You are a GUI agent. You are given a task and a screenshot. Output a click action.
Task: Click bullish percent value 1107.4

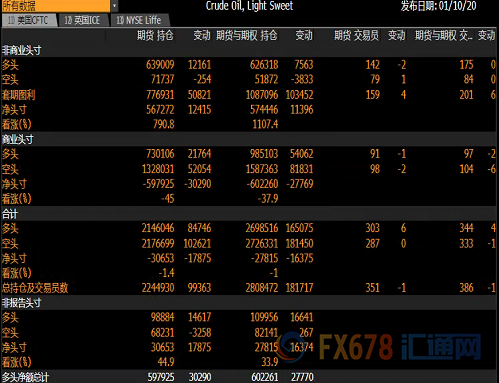pos(265,124)
